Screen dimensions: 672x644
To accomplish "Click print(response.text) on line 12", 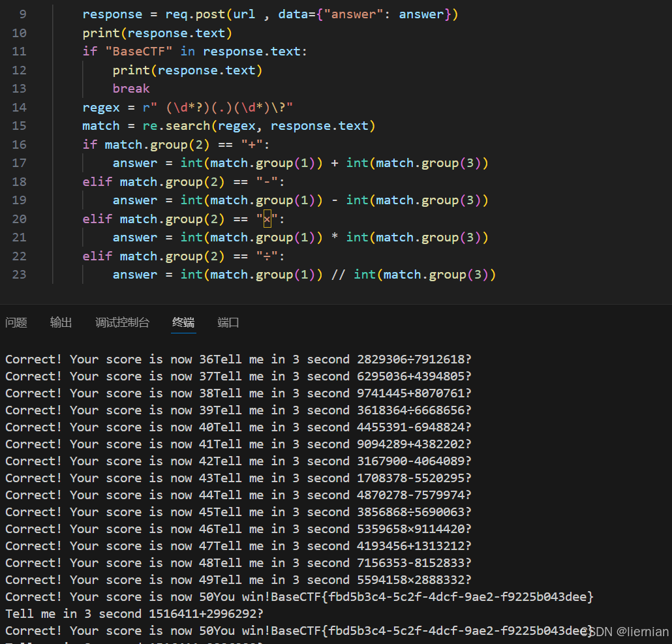I will click(x=189, y=70).
